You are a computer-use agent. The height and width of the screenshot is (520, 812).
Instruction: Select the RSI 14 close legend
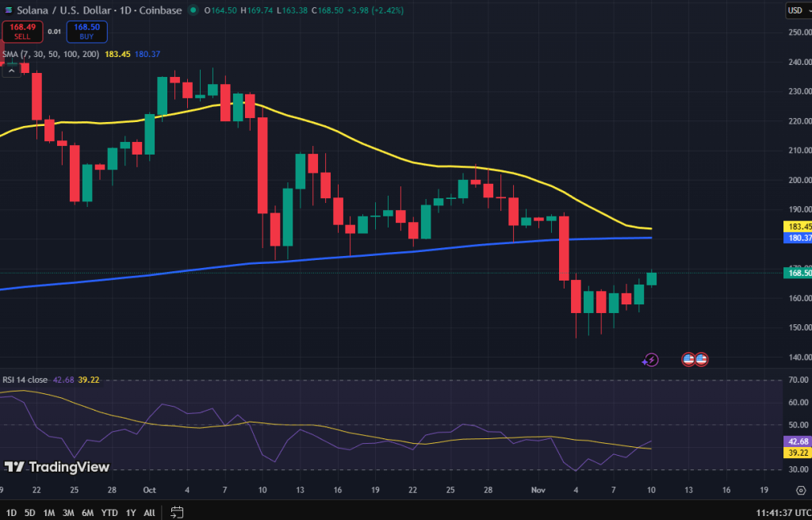(x=25, y=380)
